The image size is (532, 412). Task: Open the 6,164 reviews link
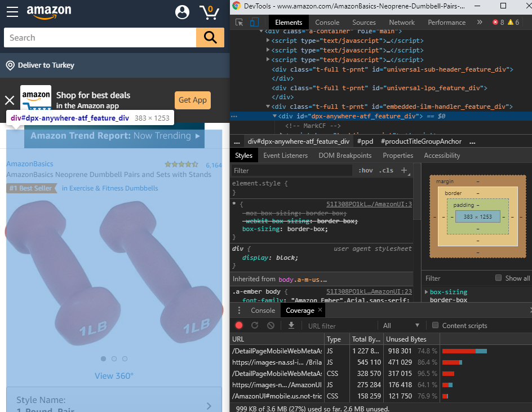214,165
